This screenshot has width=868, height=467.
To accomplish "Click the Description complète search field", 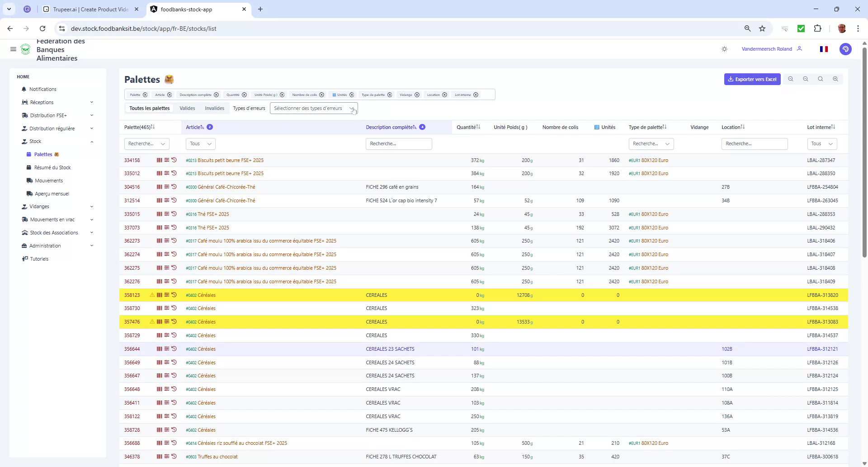I will (399, 143).
